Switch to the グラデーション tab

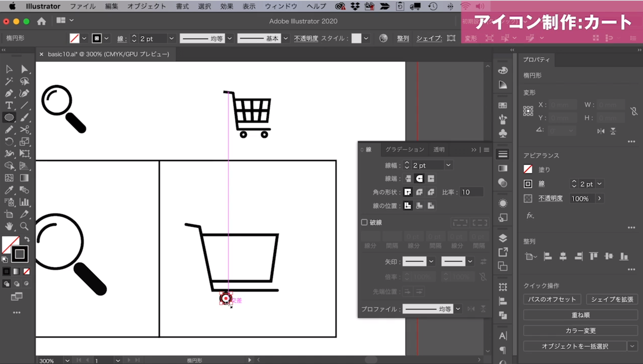point(405,149)
